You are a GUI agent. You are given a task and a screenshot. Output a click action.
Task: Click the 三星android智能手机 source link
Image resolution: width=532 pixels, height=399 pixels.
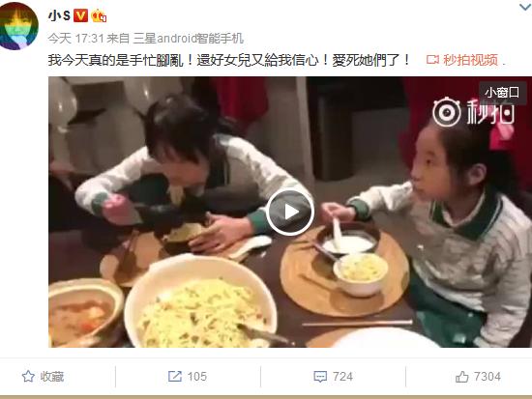(189, 39)
